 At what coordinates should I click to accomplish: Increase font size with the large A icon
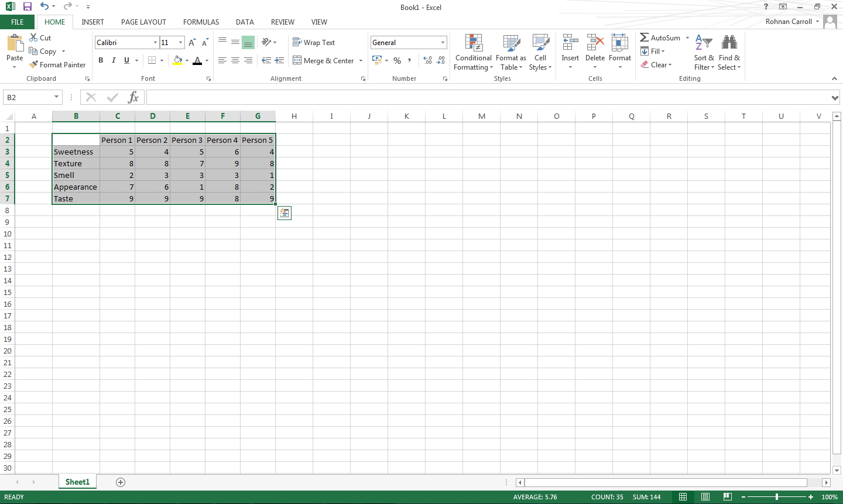(x=192, y=42)
